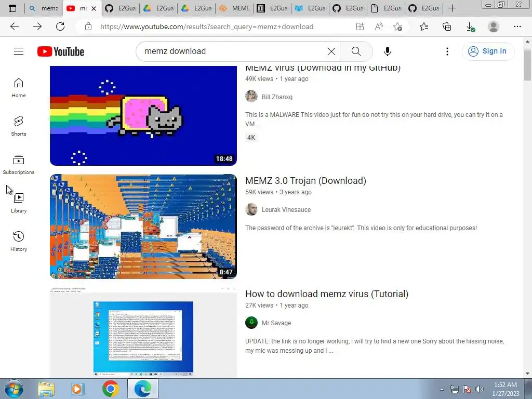Open the Favorites list icon
This screenshot has height=399, width=532.
tap(424, 26)
